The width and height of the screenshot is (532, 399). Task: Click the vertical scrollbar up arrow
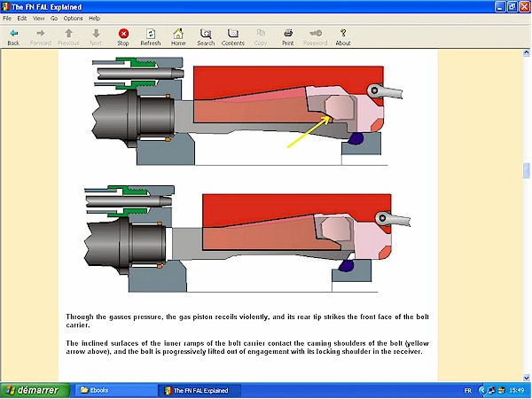click(x=526, y=52)
